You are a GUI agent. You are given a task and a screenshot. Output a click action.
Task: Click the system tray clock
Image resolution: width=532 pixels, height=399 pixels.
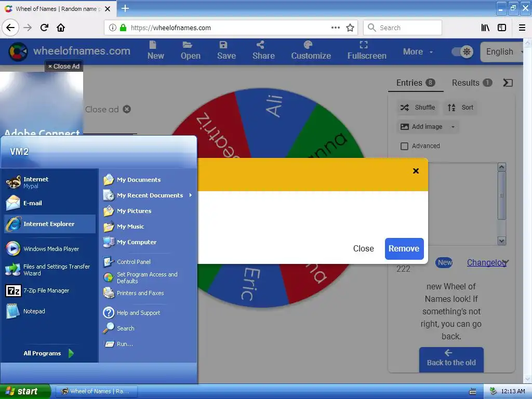click(513, 391)
